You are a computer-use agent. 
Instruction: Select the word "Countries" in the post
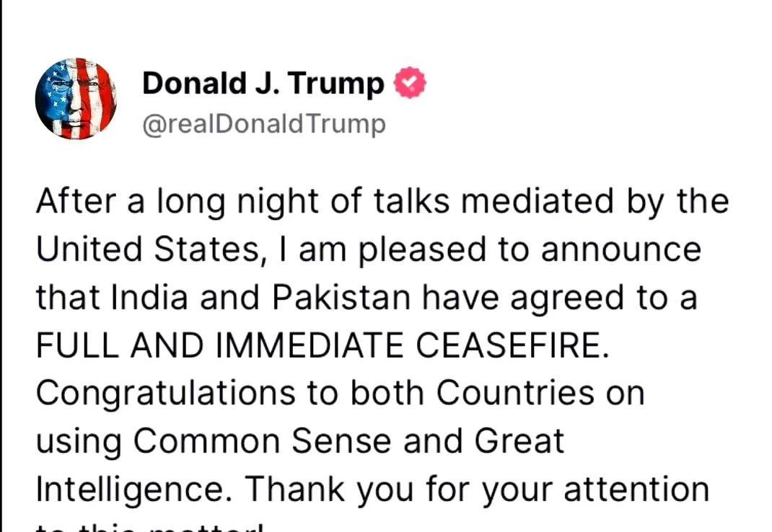tap(515, 393)
